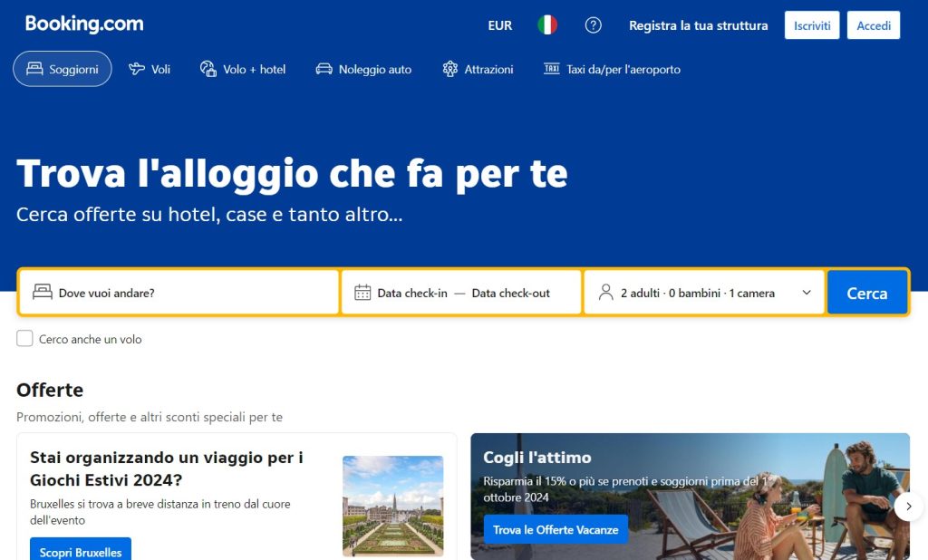This screenshot has width=928, height=560.
Task: Select Taxi da/per l'aeroporto tab
Action: (x=612, y=69)
